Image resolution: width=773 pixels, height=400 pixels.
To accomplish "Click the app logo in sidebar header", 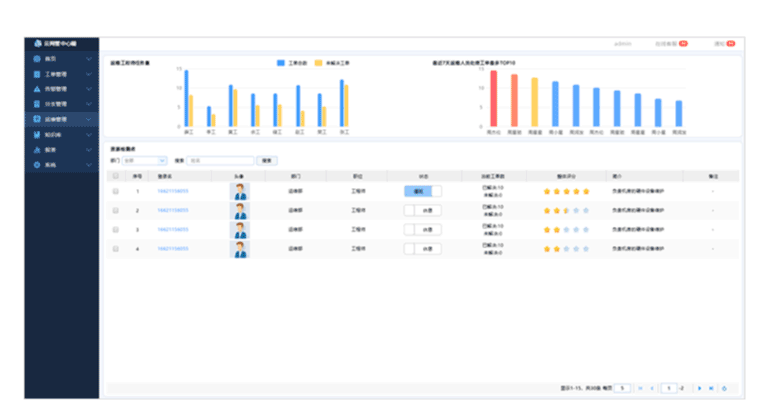I will (x=37, y=43).
